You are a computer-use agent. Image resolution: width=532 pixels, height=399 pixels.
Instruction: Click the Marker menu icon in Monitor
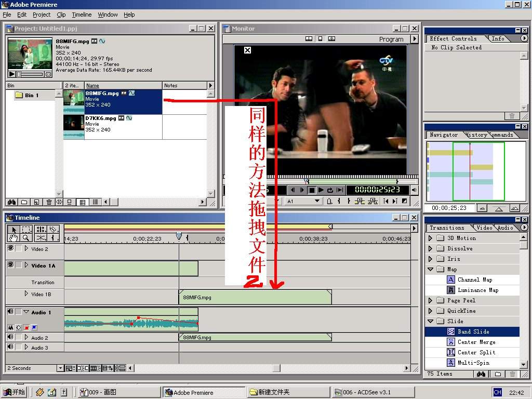pos(329,201)
